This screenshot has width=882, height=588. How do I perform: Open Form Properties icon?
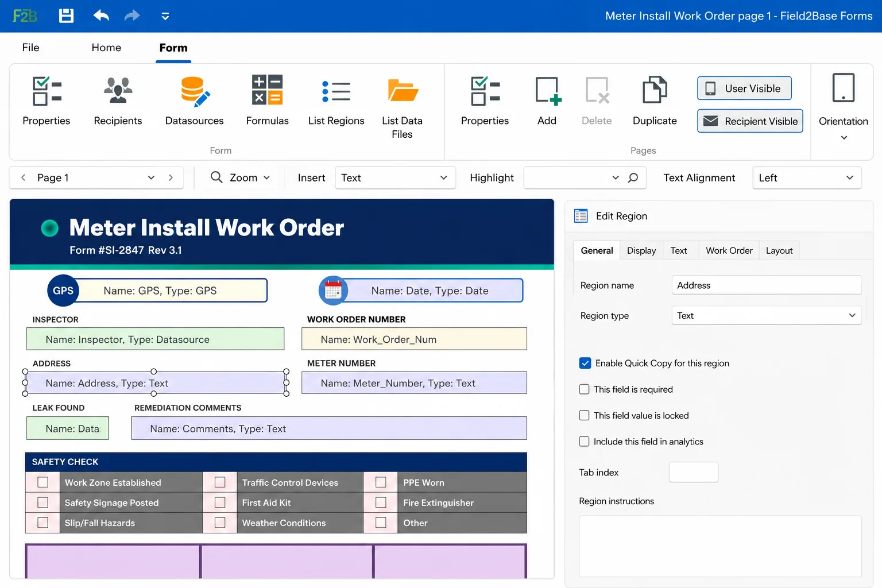[x=47, y=101]
